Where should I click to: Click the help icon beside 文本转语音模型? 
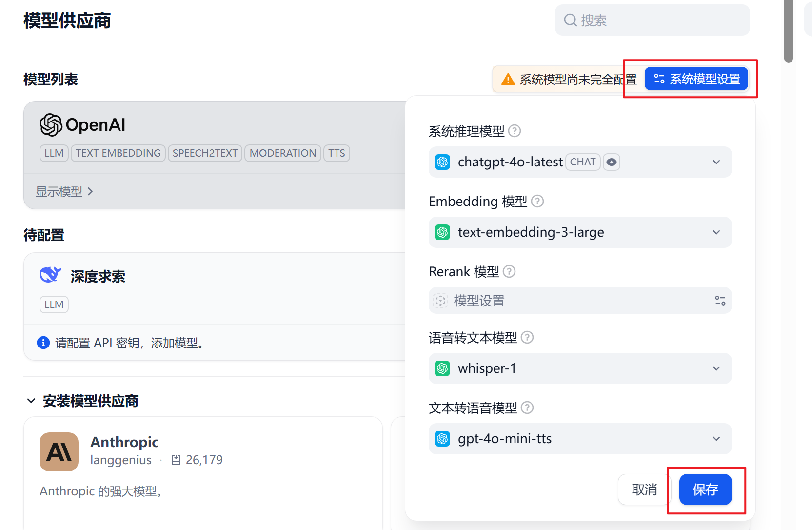click(x=527, y=408)
